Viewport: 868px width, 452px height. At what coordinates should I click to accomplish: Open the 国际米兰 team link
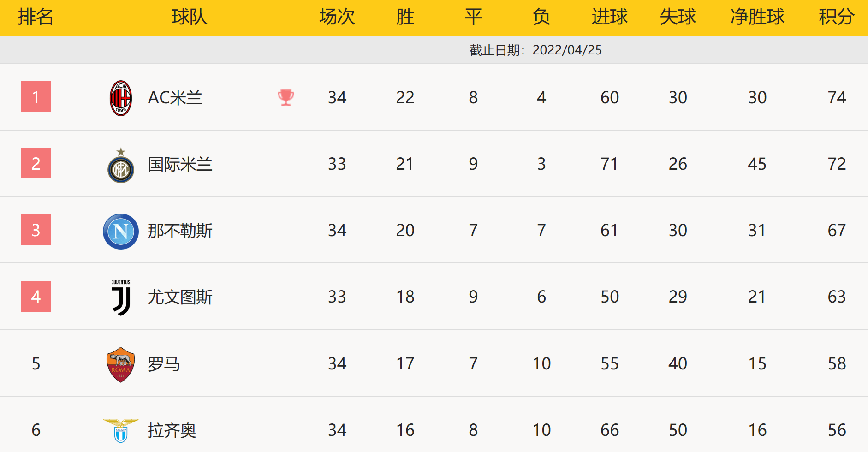(x=180, y=164)
